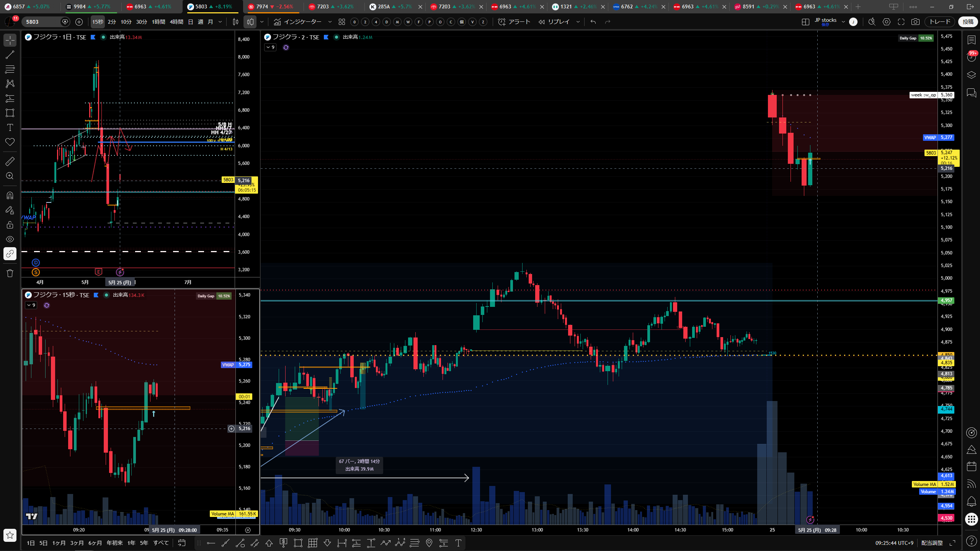Open chart settings hexagon icon
Viewport: 980px width, 551px height.
coord(887,22)
